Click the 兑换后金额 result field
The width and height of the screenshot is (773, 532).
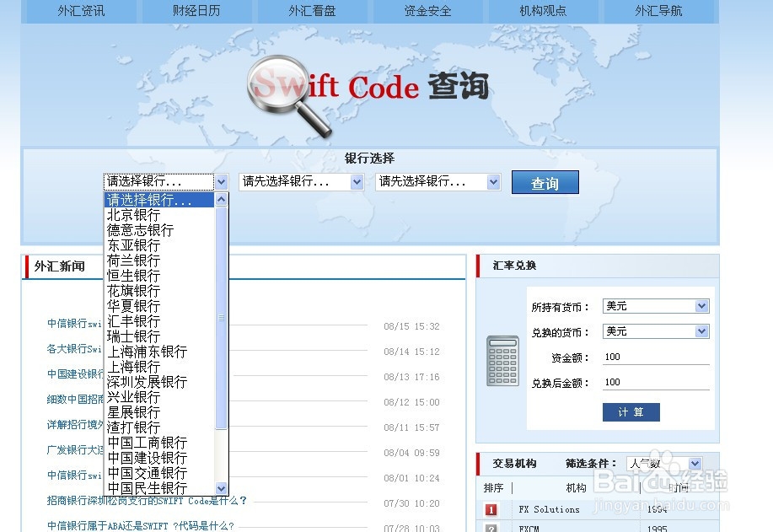[x=656, y=382]
